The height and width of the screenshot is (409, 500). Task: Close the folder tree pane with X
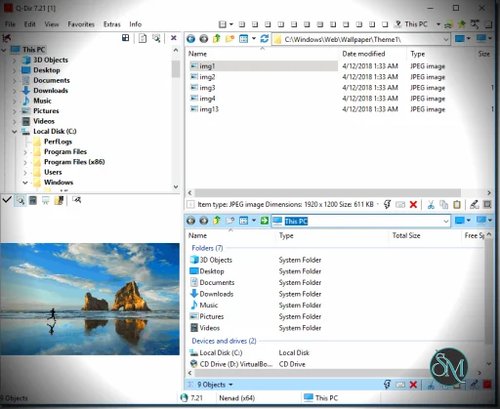coord(174,38)
